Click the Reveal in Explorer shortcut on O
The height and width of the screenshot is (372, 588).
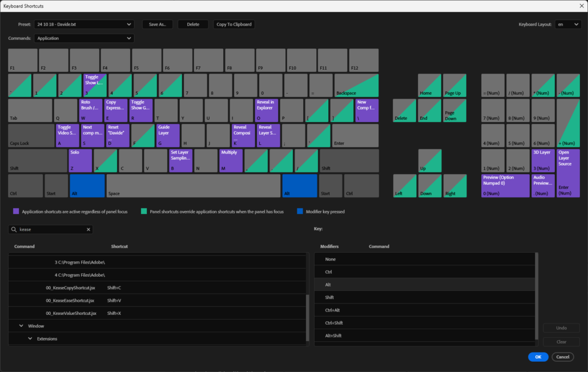point(267,110)
